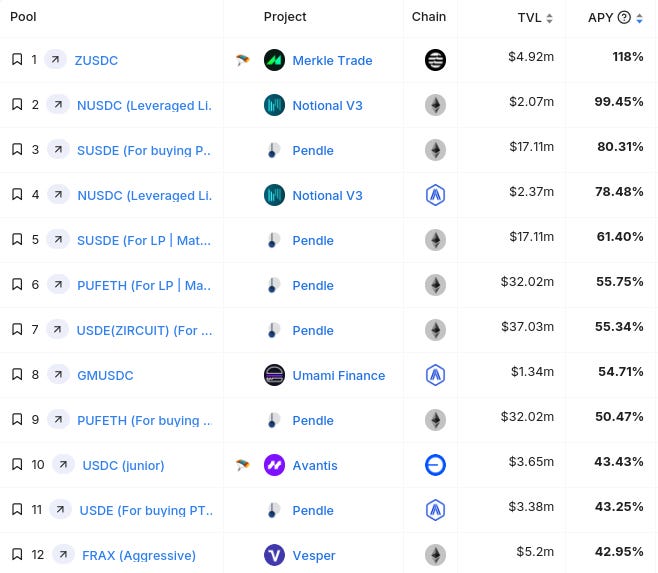Open the GMUSDC pool link
The image size is (658, 573).
pos(105,375)
